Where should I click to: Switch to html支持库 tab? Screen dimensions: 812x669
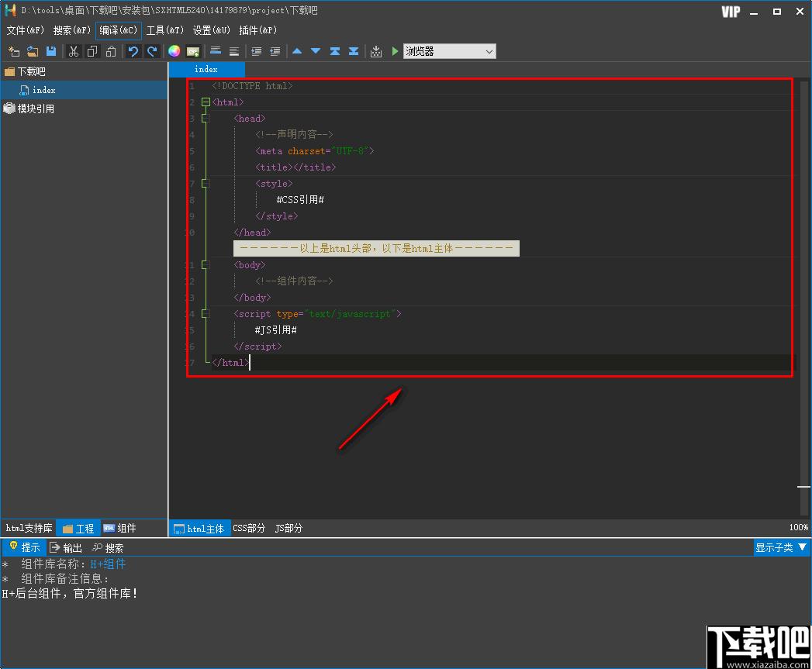tap(29, 528)
